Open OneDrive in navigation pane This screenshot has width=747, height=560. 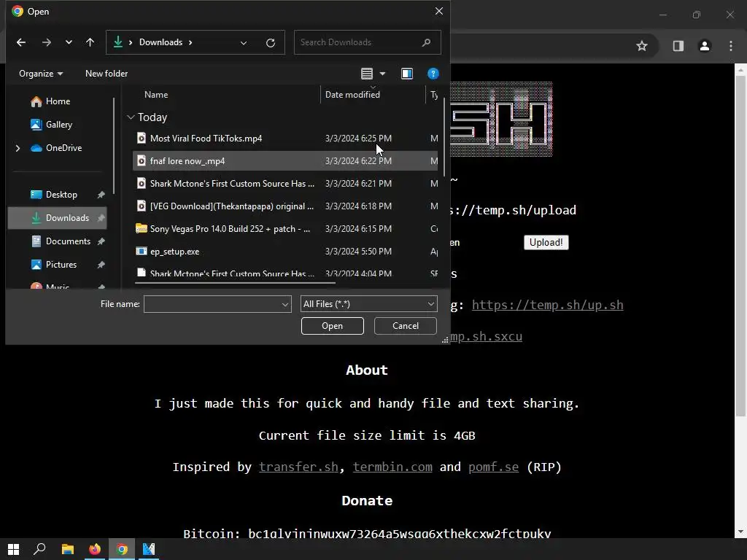click(56, 147)
